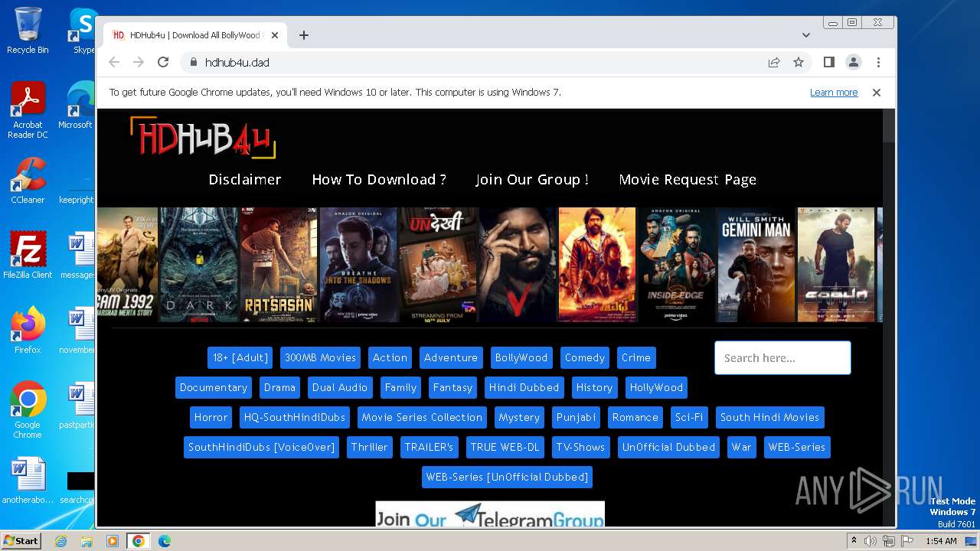Click the page vertical scrollbar thumb

click(888, 126)
